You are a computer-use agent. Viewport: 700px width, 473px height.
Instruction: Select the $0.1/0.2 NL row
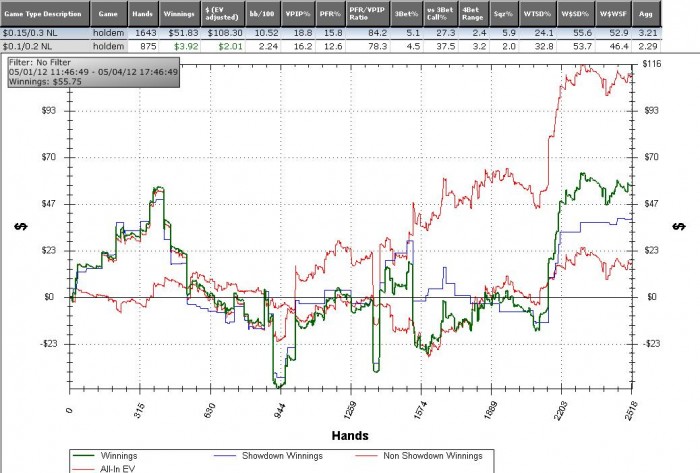[330, 46]
